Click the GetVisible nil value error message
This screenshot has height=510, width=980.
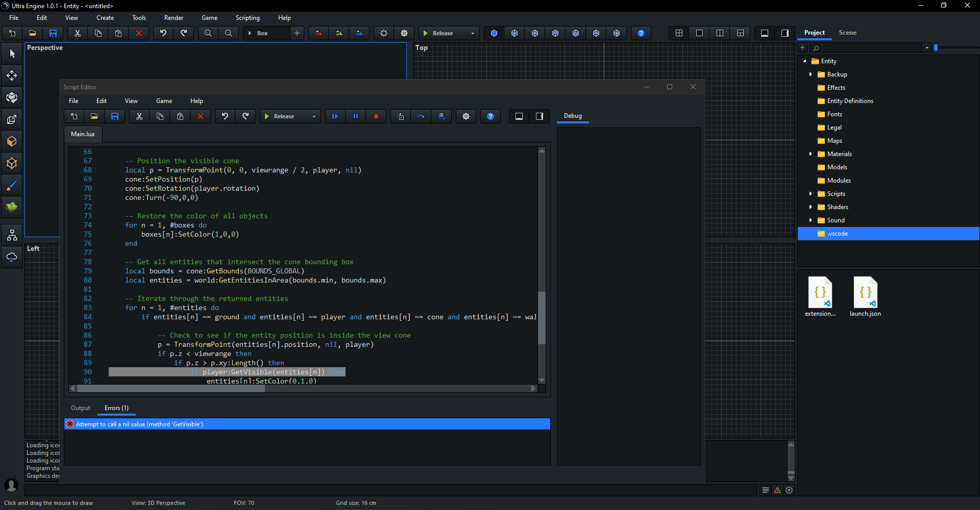pyautogui.click(x=139, y=424)
